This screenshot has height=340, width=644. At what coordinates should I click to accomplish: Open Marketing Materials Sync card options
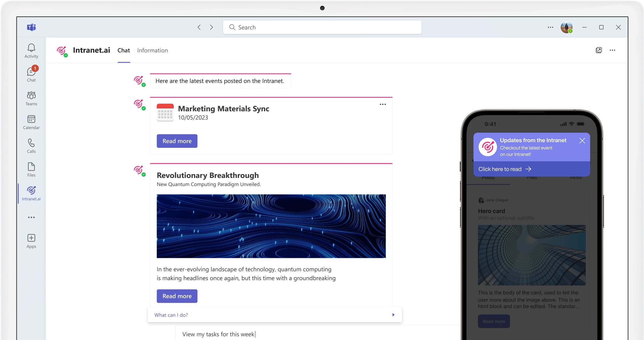(x=383, y=104)
